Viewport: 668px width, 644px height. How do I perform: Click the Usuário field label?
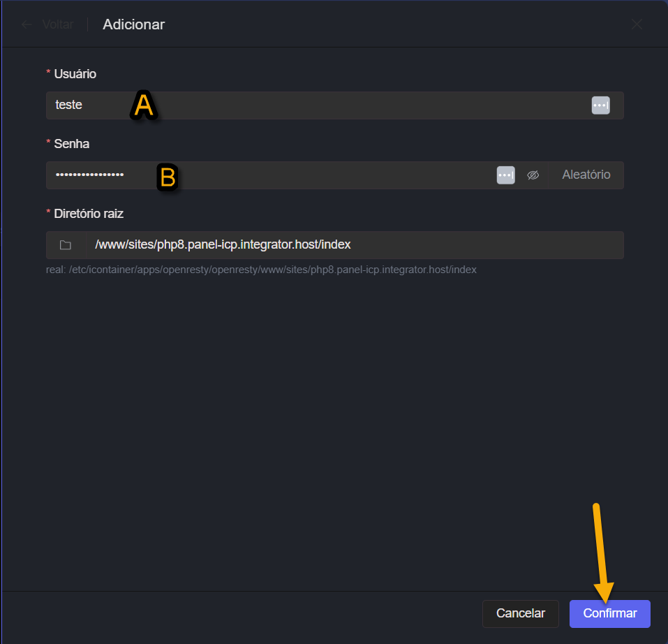coord(75,74)
